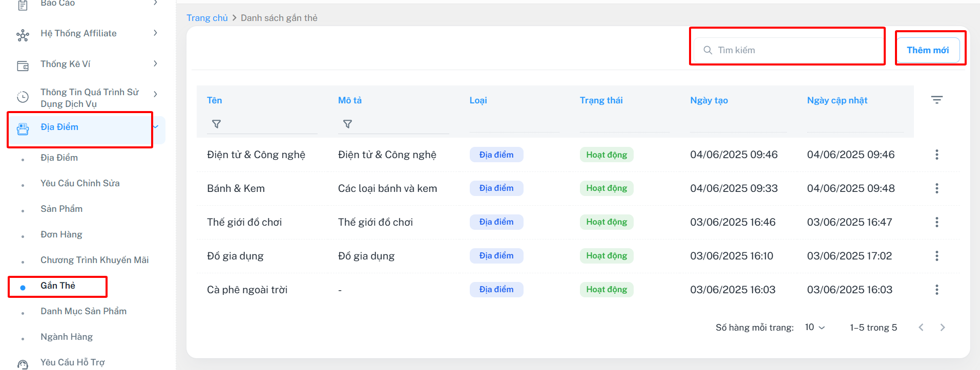The width and height of the screenshot is (980, 370).
Task: Go to the next page arrow
Action: pyautogui.click(x=942, y=328)
